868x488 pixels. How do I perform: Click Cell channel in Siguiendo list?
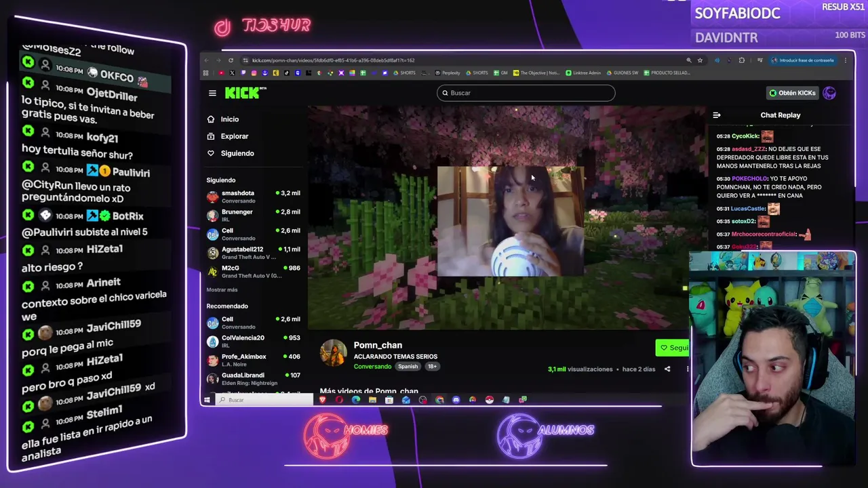click(x=254, y=234)
